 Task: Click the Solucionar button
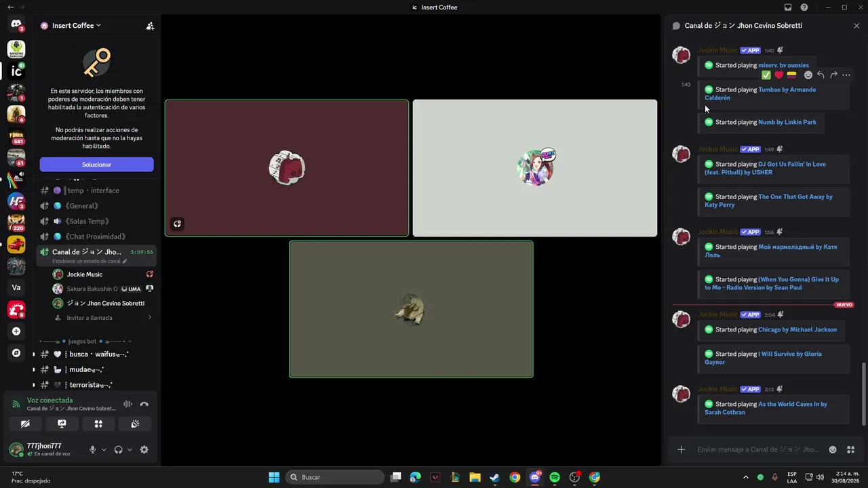tap(97, 165)
